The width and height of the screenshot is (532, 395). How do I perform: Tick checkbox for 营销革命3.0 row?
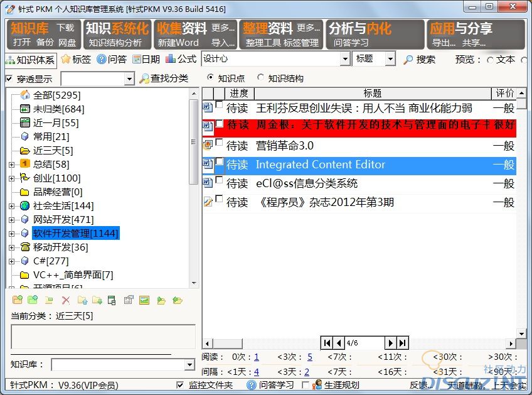(219, 143)
